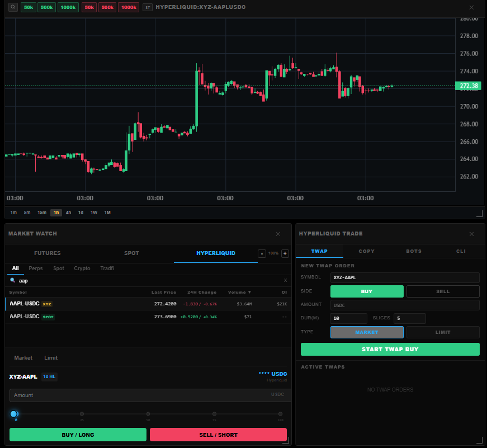Click the BUY / LONG button

pos(78,435)
